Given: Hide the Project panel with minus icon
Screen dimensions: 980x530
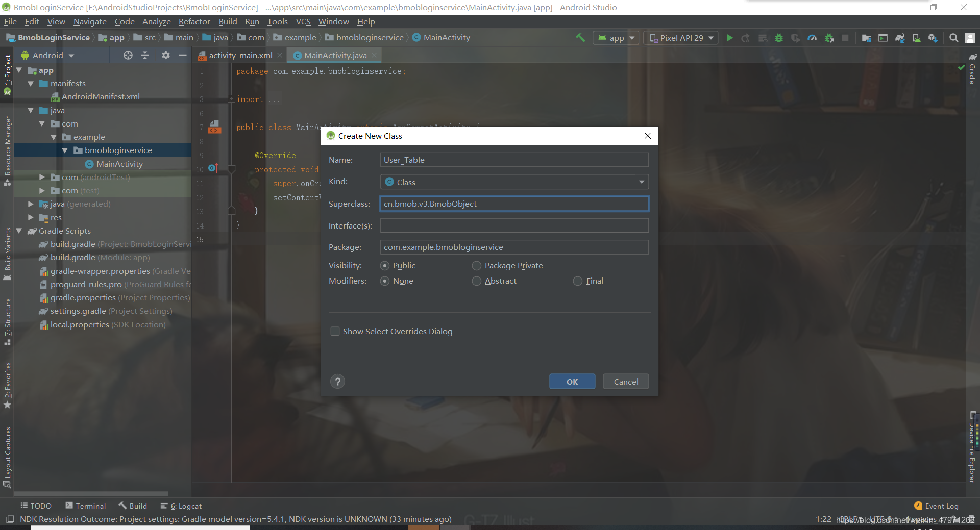Looking at the screenshot, I should [182, 55].
